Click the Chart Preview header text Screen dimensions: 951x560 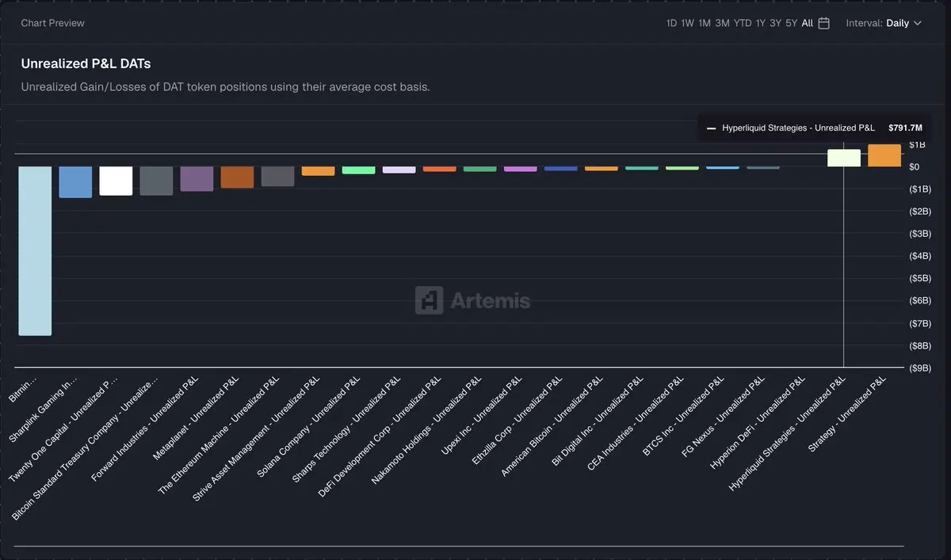coord(52,23)
